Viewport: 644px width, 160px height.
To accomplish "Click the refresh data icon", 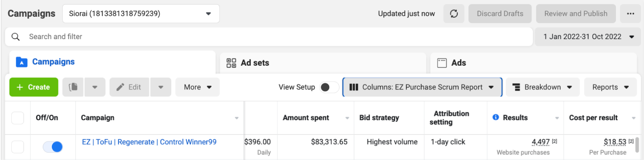I will [454, 14].
